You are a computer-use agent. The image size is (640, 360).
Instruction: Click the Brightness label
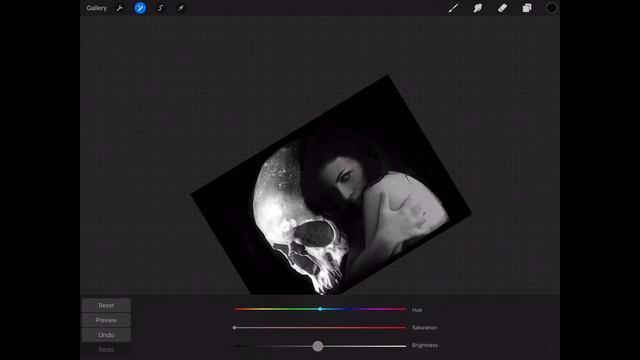(x=425, y=345)
